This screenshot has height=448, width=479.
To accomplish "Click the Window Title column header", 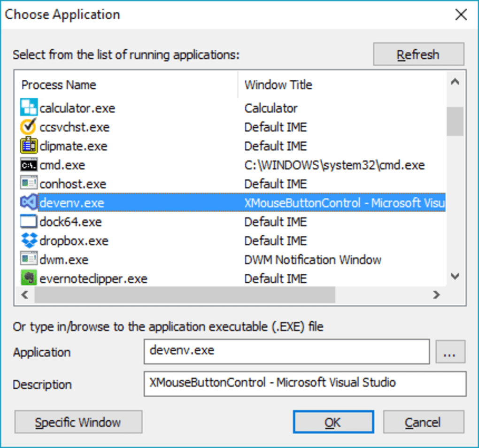I will 278,85.
